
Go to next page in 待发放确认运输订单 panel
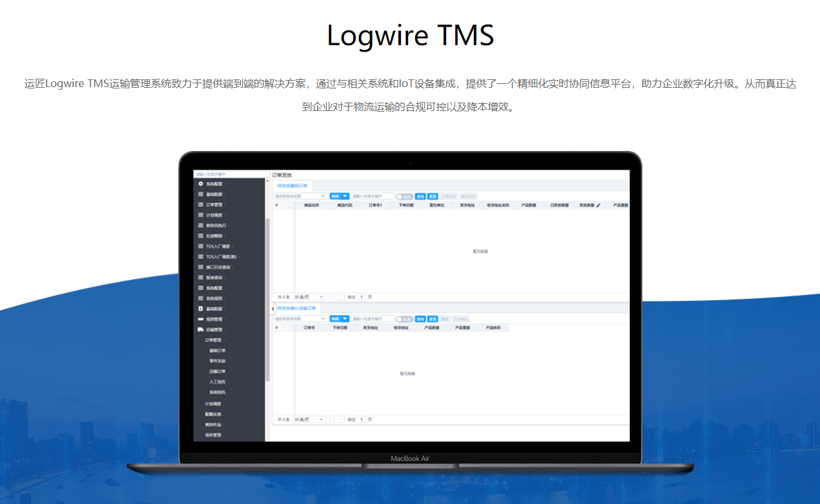pos(340,419)
